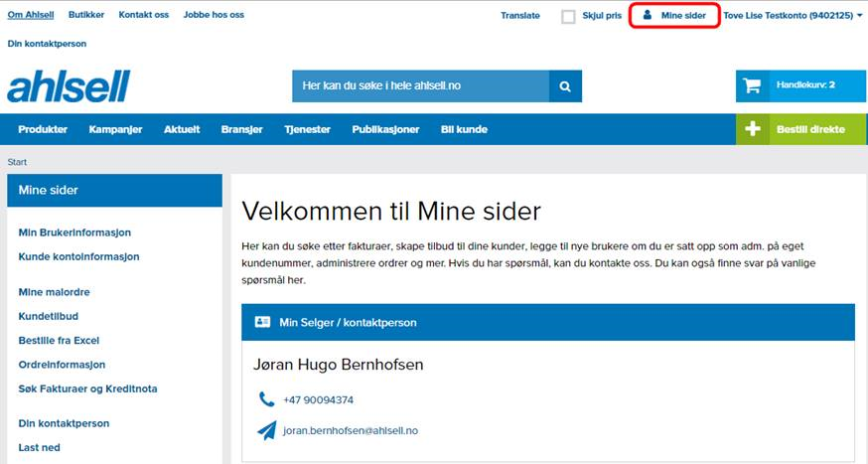Open Kunde kontoinformasjon in sidebar
Image resolution: width=868 pixels, height=464 pixels.
78,257
